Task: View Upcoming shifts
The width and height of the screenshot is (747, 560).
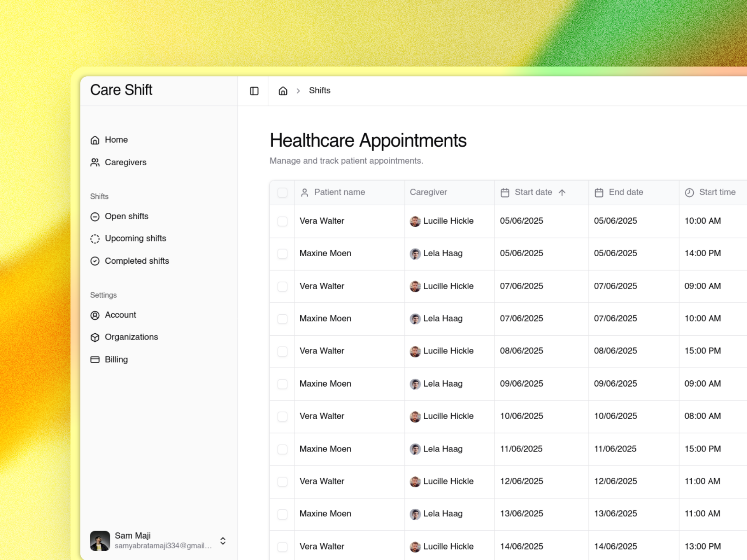Action: (x=135, y=238)
